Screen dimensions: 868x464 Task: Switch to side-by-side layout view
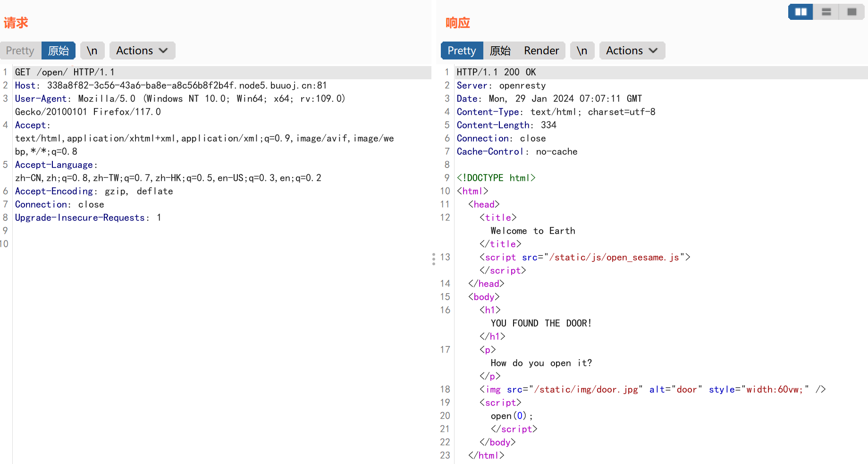pos(801,12)
